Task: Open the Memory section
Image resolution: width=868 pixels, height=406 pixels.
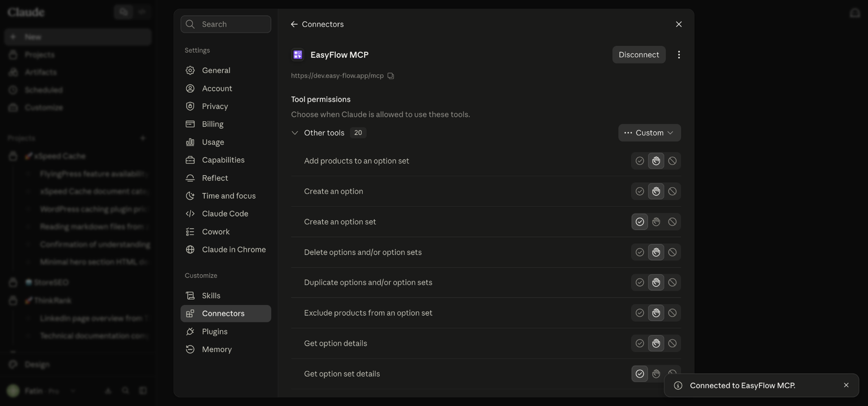Action: coord(225,350)
